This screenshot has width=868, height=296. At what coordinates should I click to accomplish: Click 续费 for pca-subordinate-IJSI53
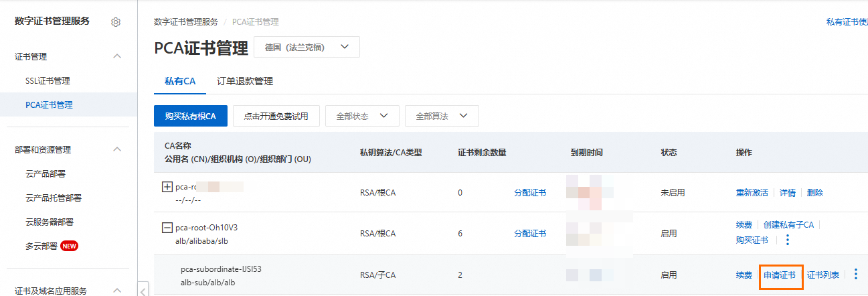[x=744, y=275]
